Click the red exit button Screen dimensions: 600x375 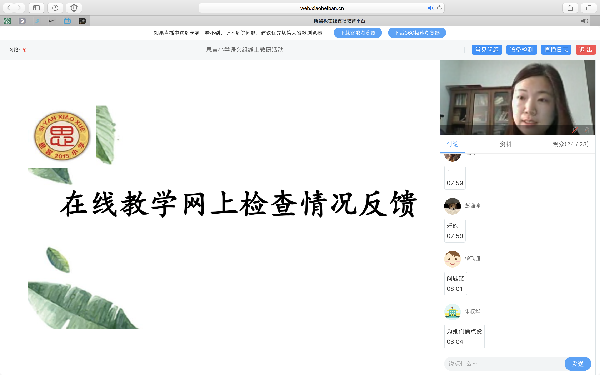[x=586, y=50]
